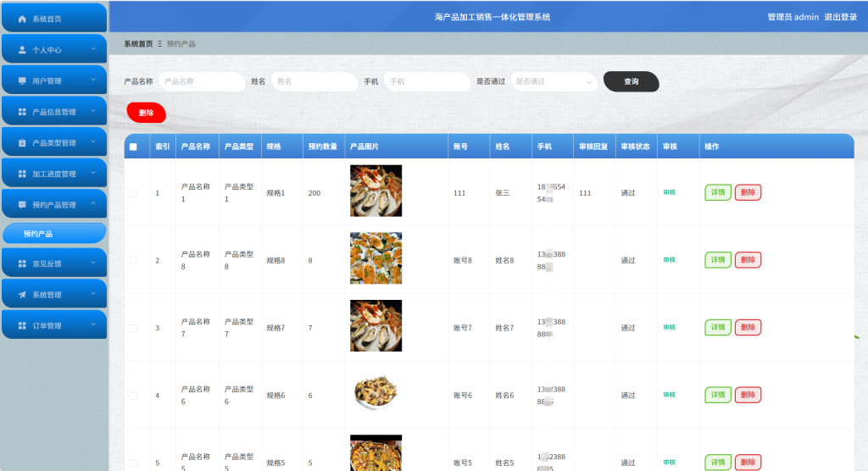Expand the 个人中心 menu chevron

coord(93,49)
